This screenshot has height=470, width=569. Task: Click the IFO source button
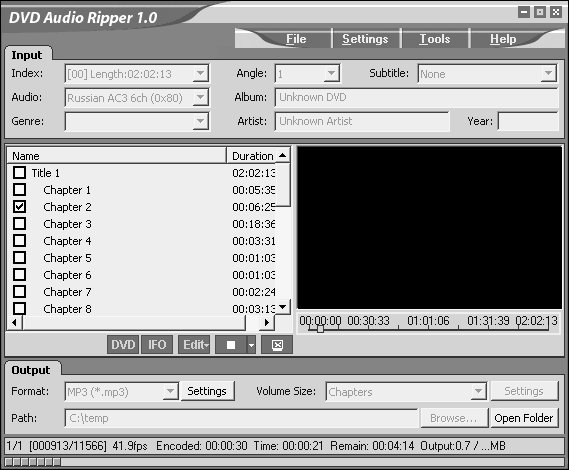point(157,344)
